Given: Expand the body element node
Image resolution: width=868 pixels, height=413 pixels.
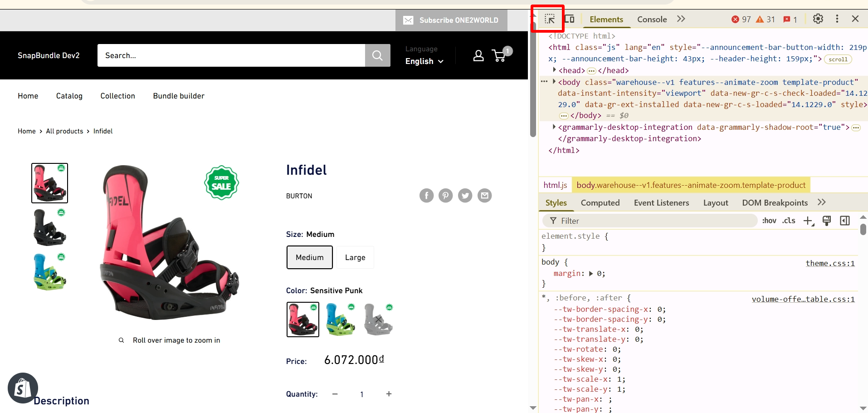Looking at the screenshot, I should (x=554, y=82).
